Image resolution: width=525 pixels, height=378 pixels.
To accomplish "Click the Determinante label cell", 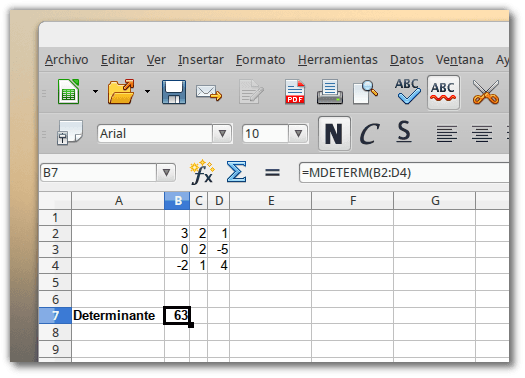I will coord(118,315).
